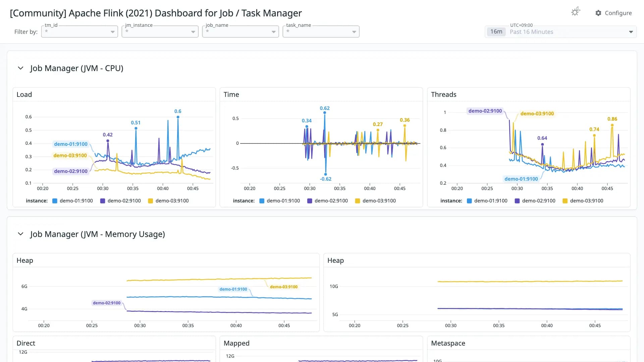
Task: Click demo-01:9100 blue swatch in Threads legend
Action: (469, 201)
